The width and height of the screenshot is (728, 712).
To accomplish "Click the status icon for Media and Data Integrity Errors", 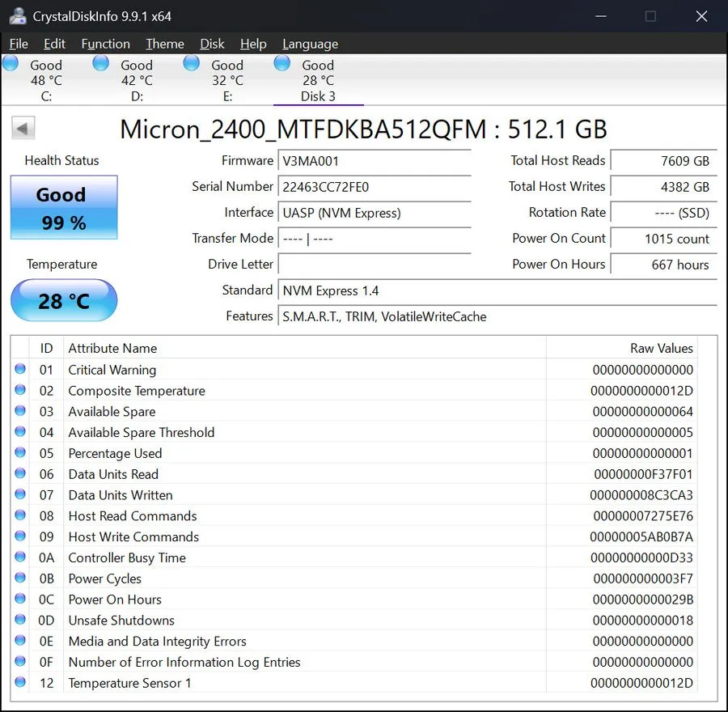I will (20, 640).
